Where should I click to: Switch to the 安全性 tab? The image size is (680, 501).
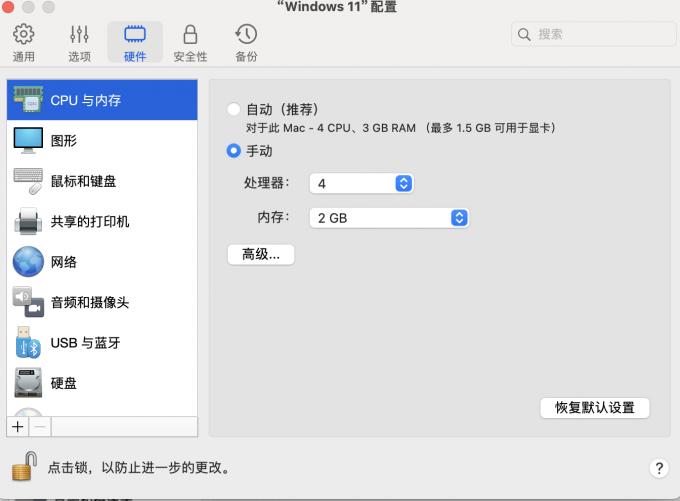pyautogui.click(x=190, y=43)
